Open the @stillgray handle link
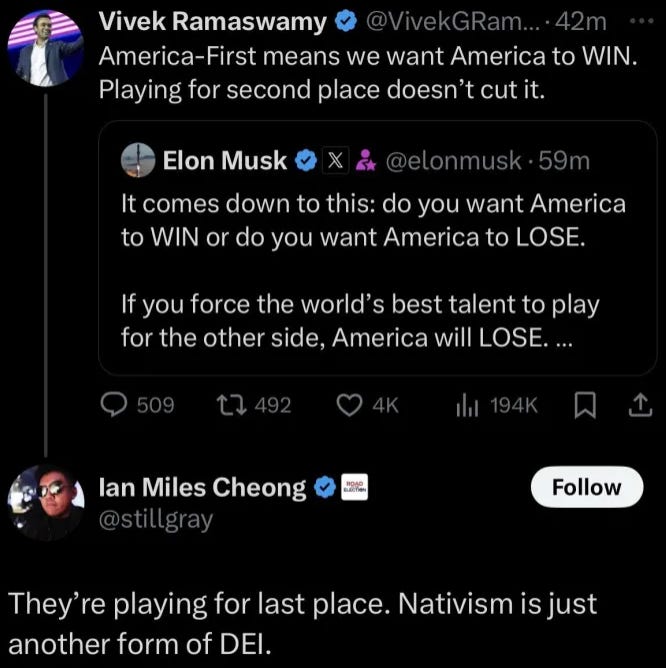Image resolution: width=666 pixels, height=668 pixels. 156,520
